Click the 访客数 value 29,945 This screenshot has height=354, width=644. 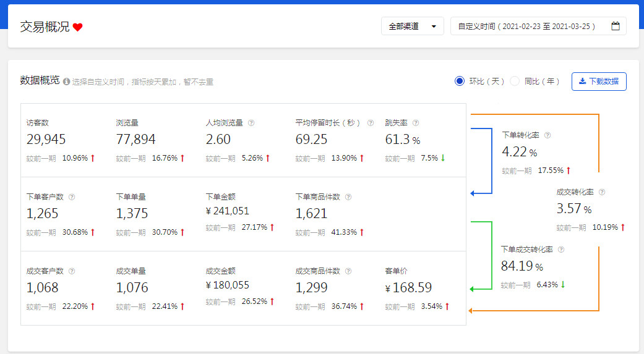(x=46, y=140)
